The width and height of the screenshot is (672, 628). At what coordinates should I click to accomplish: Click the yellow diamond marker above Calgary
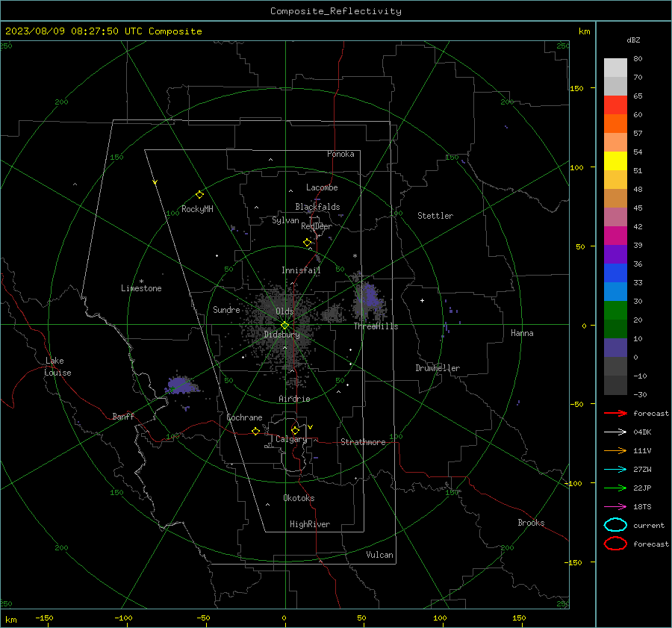(x=295, y=430)
